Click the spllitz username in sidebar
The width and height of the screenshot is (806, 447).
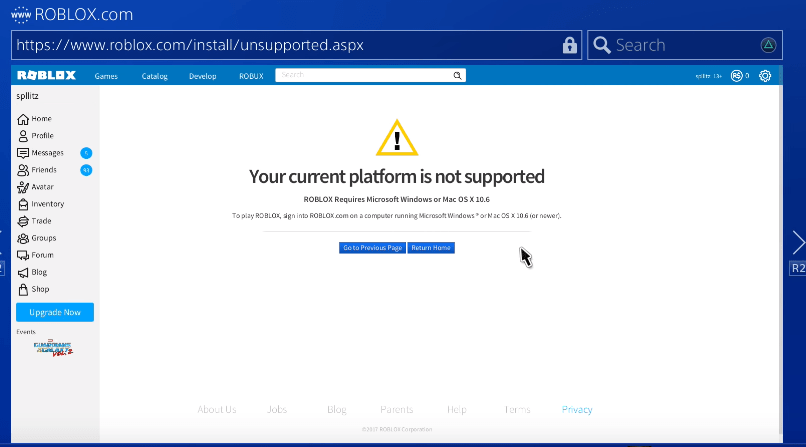pyautogui.click(x=27, y=96)
